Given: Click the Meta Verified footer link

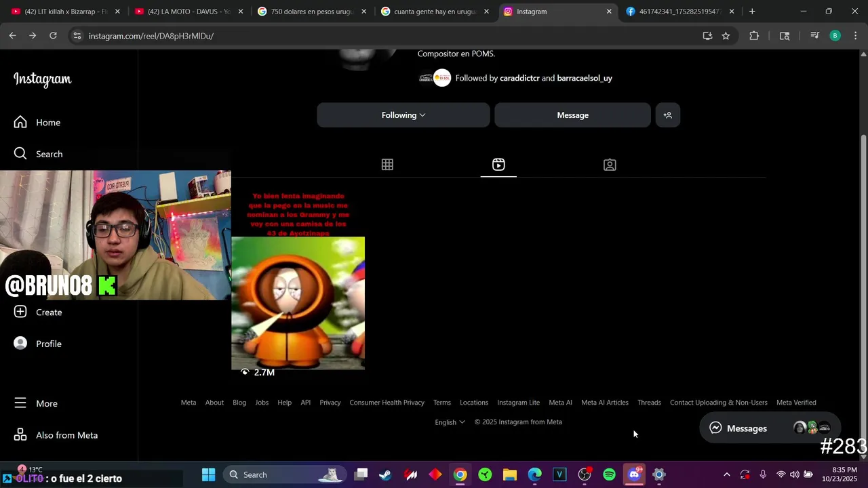Looking at the screenshot, I should pyautogui.click(x=796, y=403).
